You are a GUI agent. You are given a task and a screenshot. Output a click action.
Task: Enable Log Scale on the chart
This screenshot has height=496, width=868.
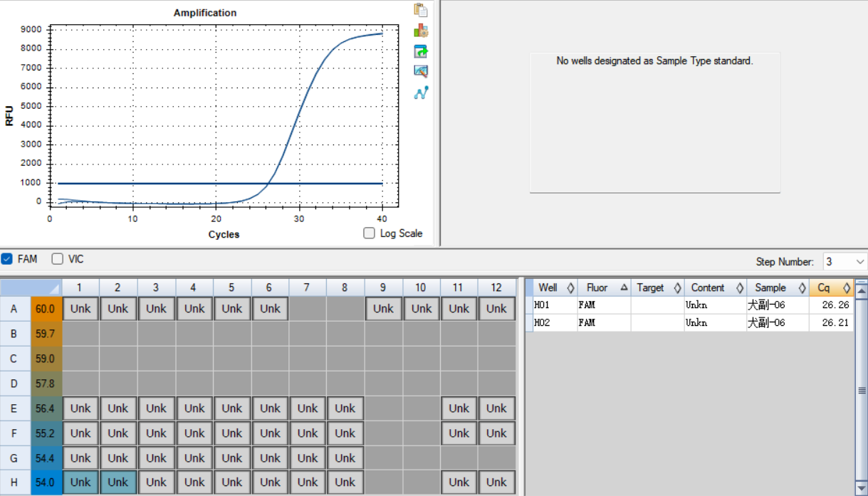[x=369, y=233]
